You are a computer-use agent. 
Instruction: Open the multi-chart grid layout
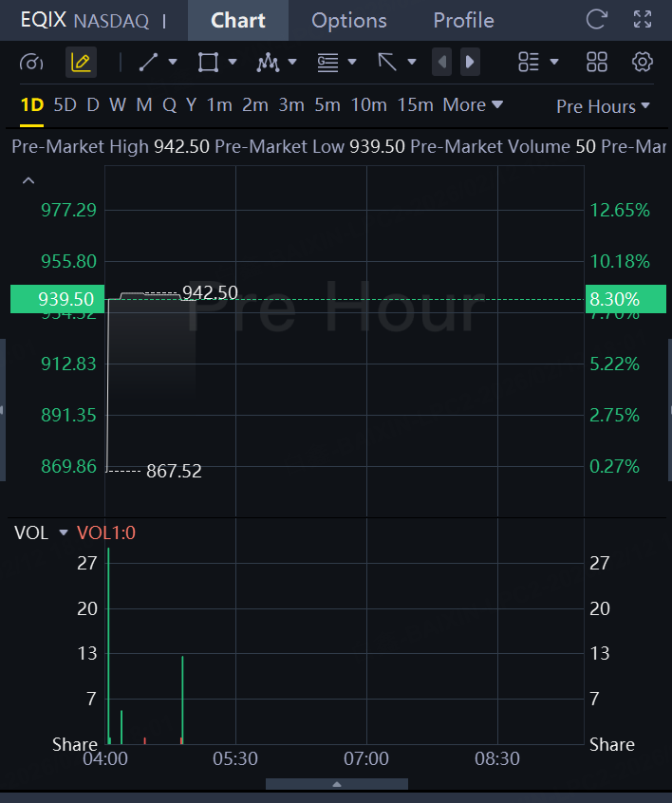pos(597,63)
